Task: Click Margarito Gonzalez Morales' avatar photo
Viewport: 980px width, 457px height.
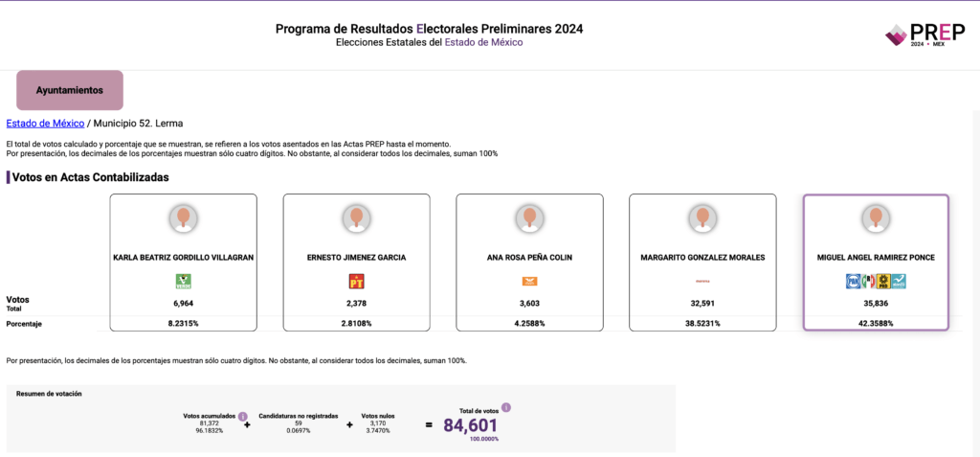Action: point(702,218)
